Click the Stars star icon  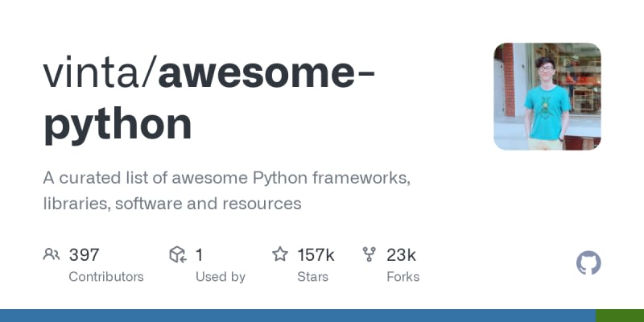click(x=280, y=254)
